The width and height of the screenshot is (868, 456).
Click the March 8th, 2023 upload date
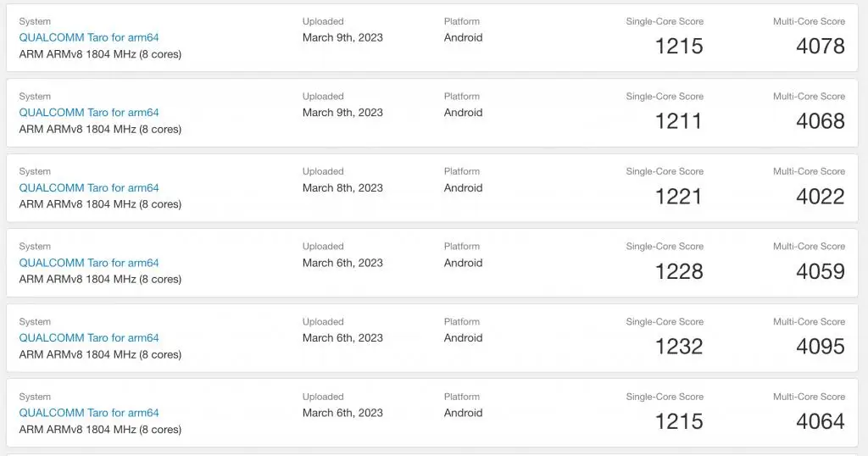pyautogui.click(x=342, y=187)
